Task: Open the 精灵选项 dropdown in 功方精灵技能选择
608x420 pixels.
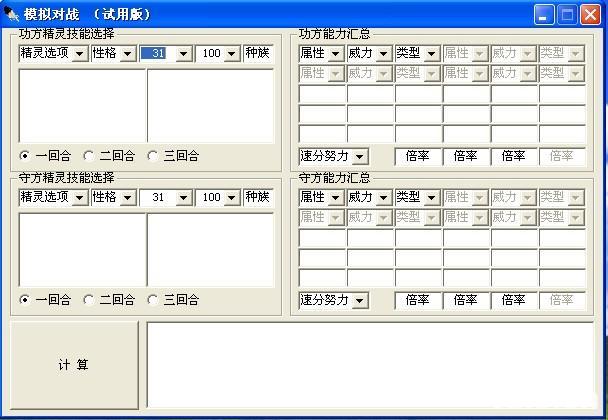Action: (x=79, y=54)
